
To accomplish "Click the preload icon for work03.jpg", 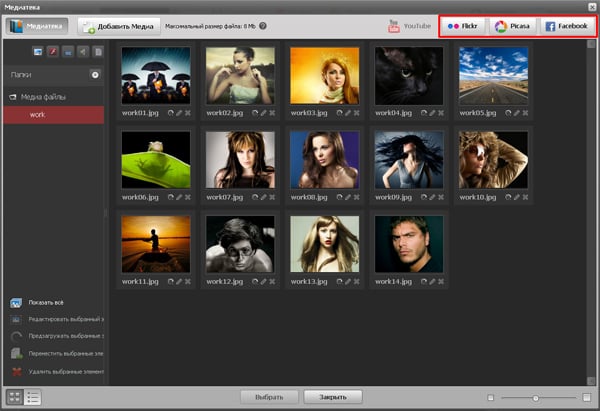I will coord(338,112).
